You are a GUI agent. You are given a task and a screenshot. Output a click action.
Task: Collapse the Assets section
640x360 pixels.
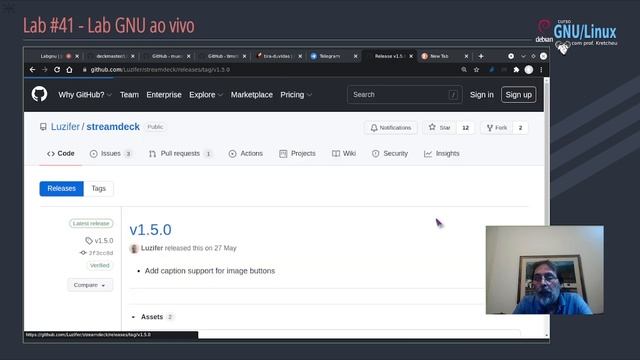coord(152,317)
